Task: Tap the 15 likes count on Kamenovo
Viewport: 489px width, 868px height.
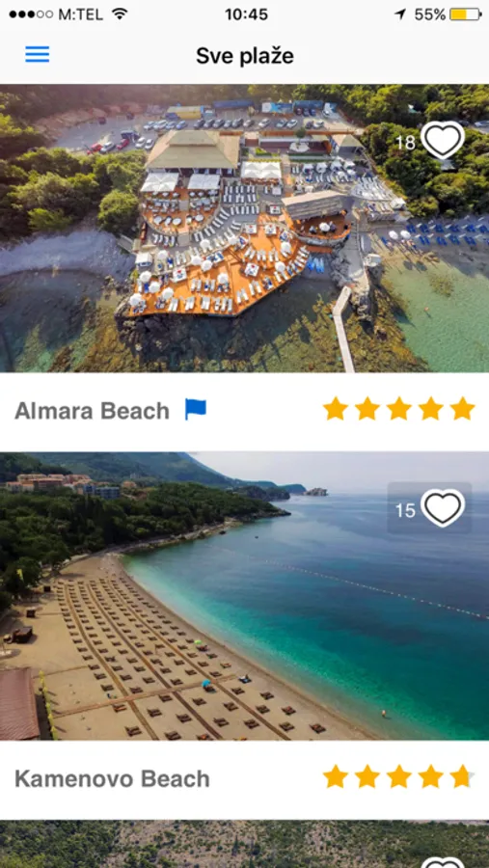Action: tap(405, 510)
